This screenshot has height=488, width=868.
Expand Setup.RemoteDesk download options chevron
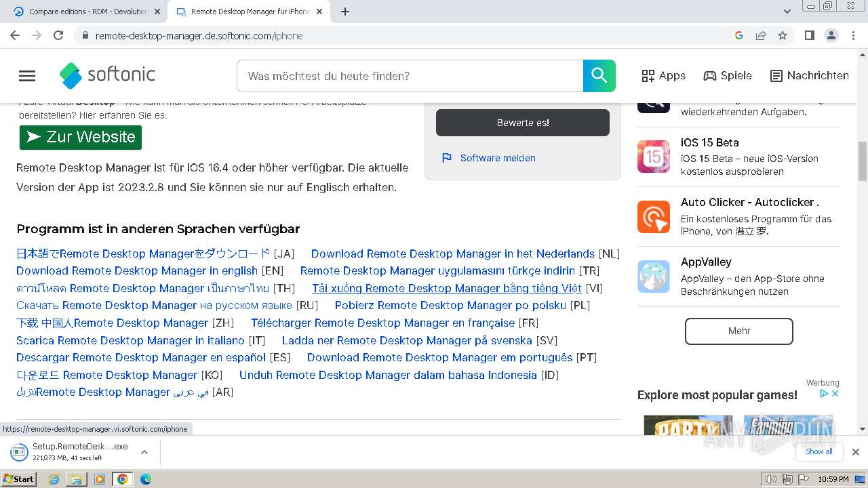144,452
